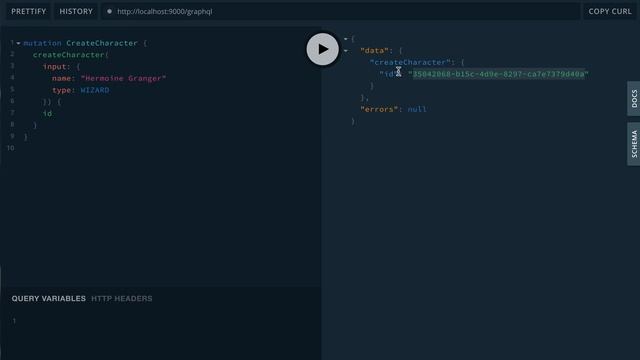Click the endpoint status dot indicator
The image size is (640, 360).
[109, 11]
